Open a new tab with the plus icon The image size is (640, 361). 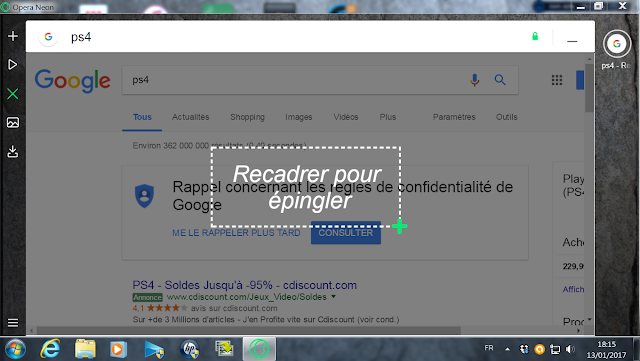pyautogui.click(x=13, y=36)
